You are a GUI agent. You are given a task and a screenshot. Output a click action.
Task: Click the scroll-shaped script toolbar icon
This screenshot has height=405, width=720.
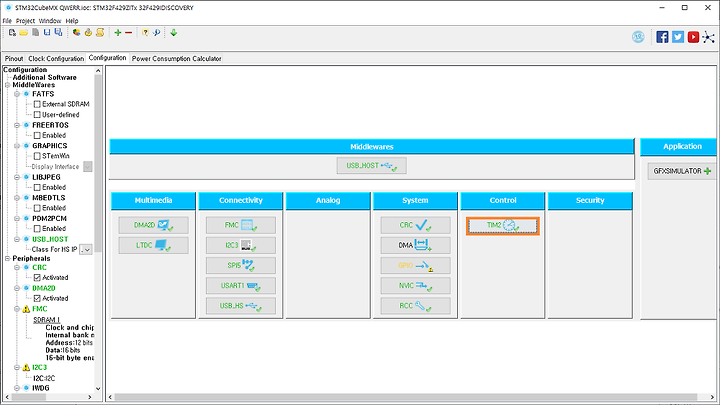[100, 33]
